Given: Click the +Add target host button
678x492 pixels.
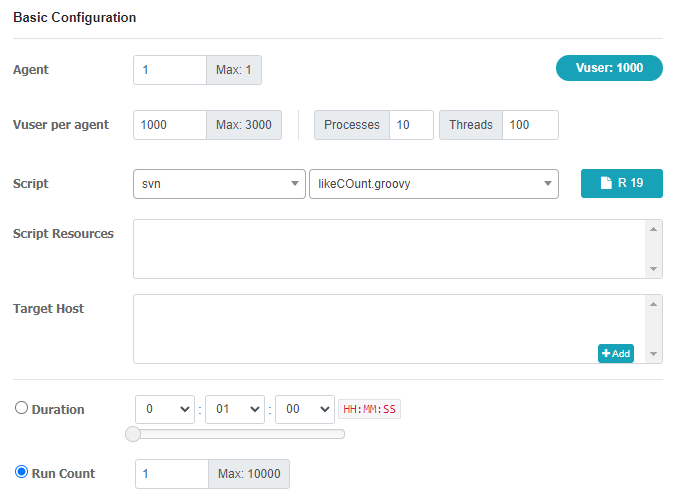Looking at the screenshot, I should (616, 353).
